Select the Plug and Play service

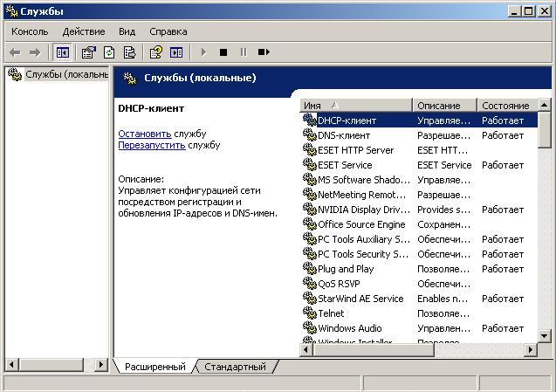[346, 269]
